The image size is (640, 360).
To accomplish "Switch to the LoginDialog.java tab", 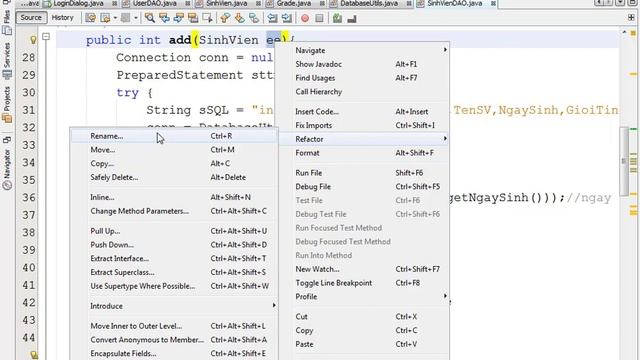I will 78,4.
